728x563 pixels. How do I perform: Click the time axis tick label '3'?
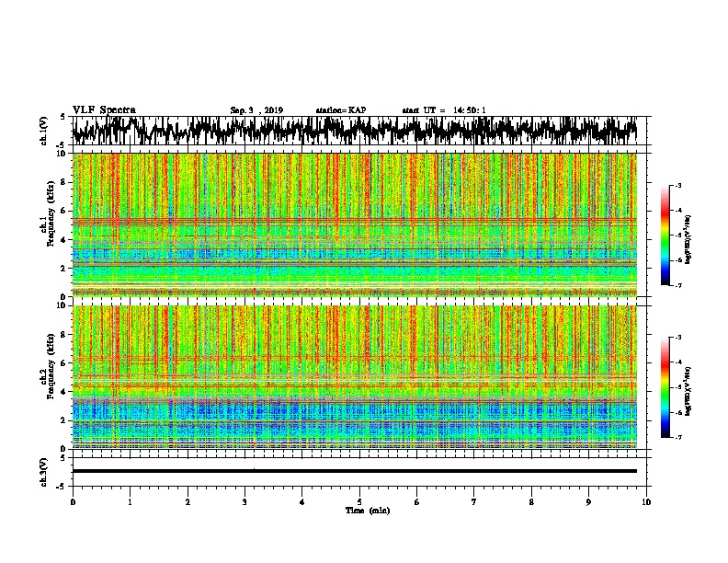(x=245, y=502)
